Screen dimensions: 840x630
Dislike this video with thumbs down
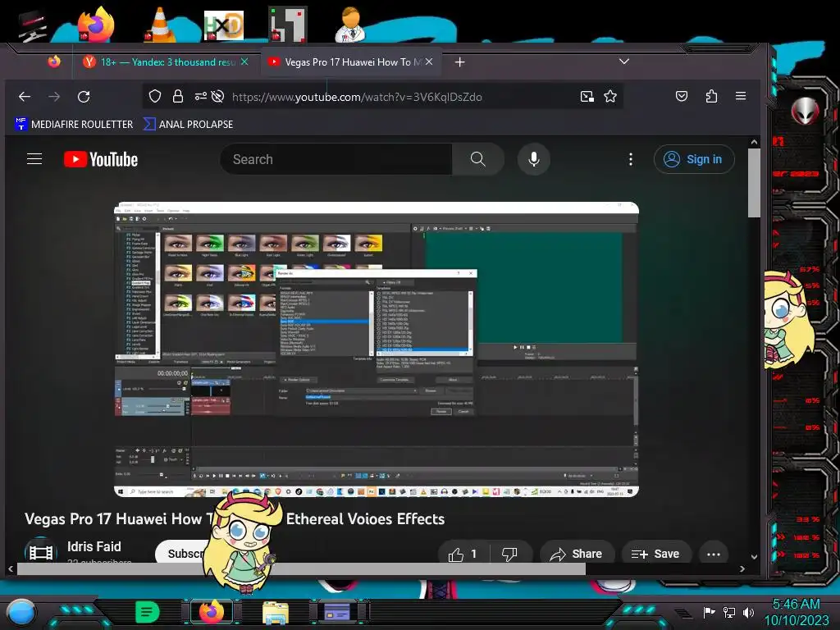pyautogui.click(x=509, y=554)
